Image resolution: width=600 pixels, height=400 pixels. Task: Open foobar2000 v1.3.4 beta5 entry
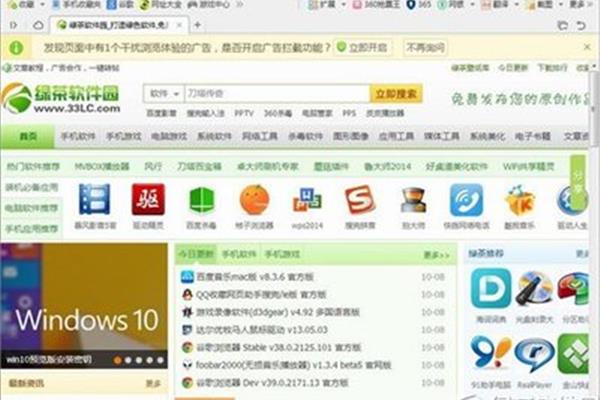click(293, 365)
